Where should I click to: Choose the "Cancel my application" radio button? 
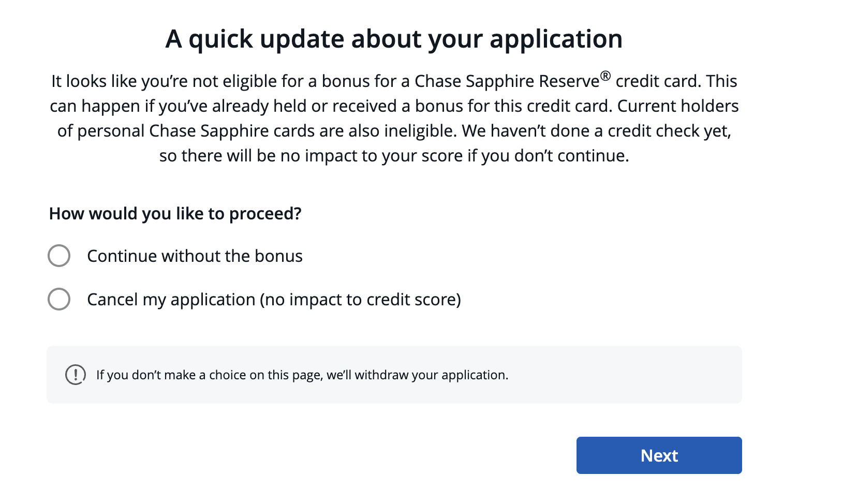point(59,299)
